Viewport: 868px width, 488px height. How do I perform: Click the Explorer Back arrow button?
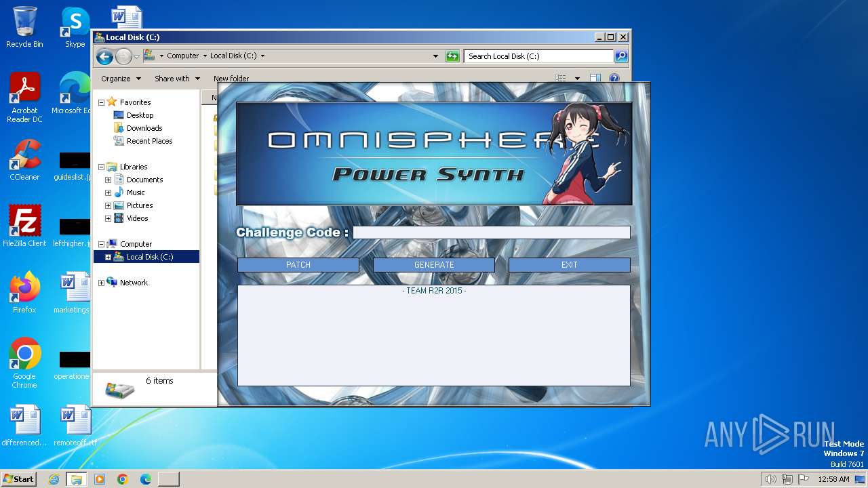click(x=104, y=56)
